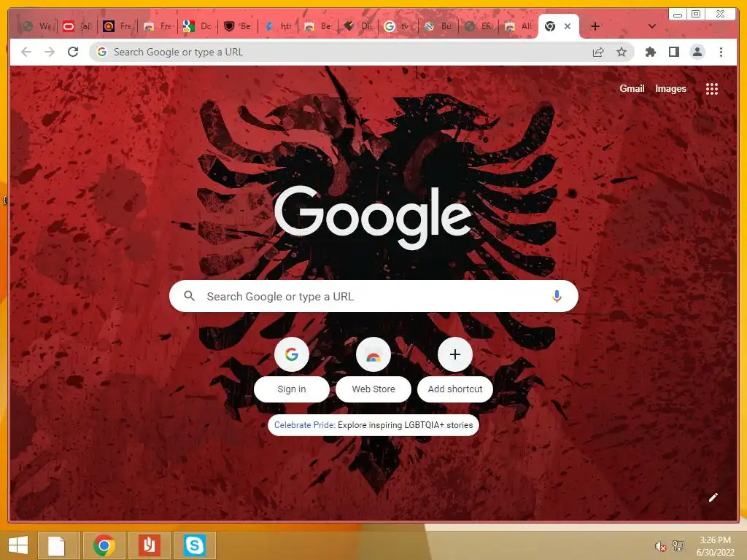Screen dimensions: 747x560
Task: Share this page using the share icon
Action: click(598, 52)
